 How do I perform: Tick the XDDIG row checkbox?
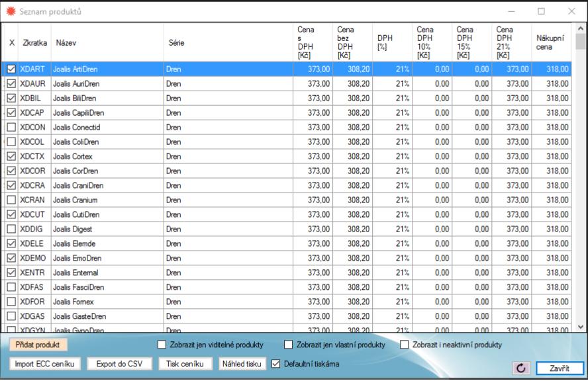(11, 230)
